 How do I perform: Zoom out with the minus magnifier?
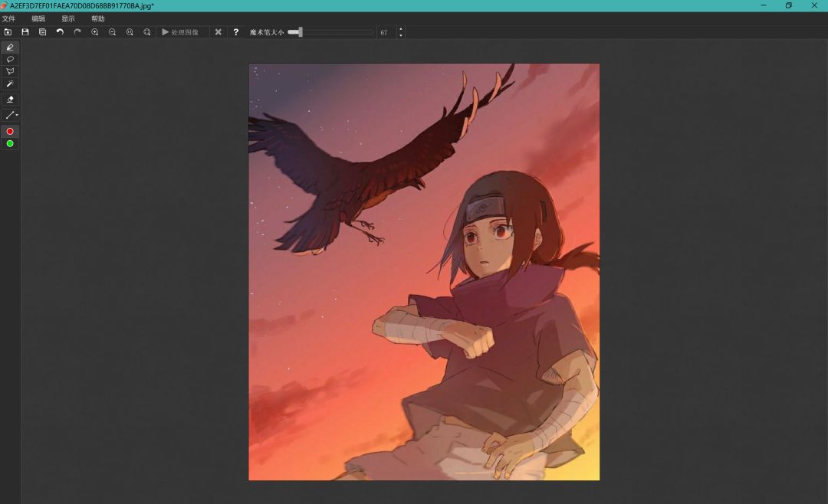point(112,32)
